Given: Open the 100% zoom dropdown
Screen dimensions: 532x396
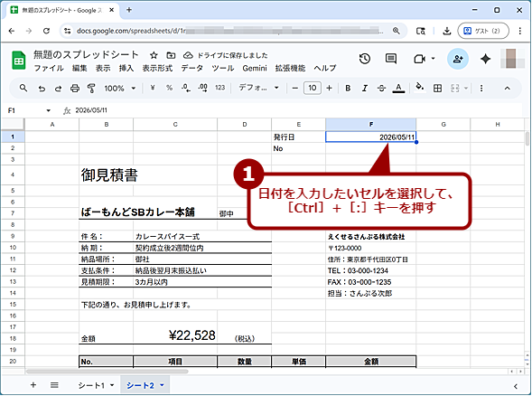Looking at the screenshot, I should click(x=120, y=89).
